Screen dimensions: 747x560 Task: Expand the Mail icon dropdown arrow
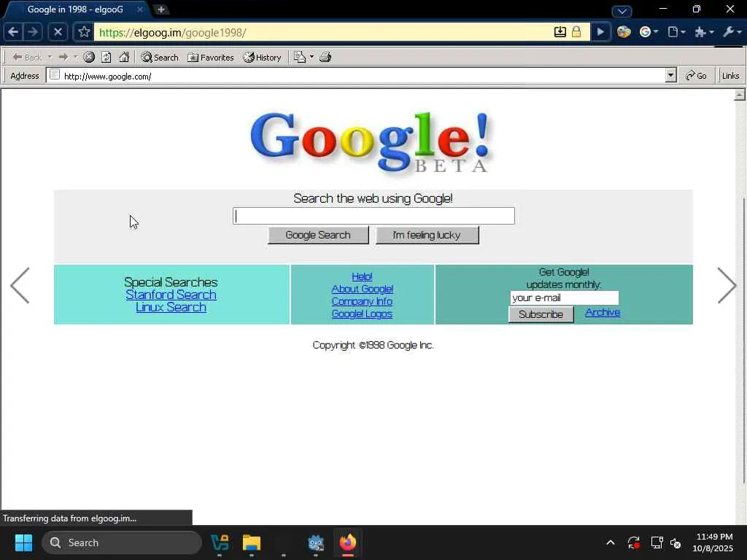[311, 57]
